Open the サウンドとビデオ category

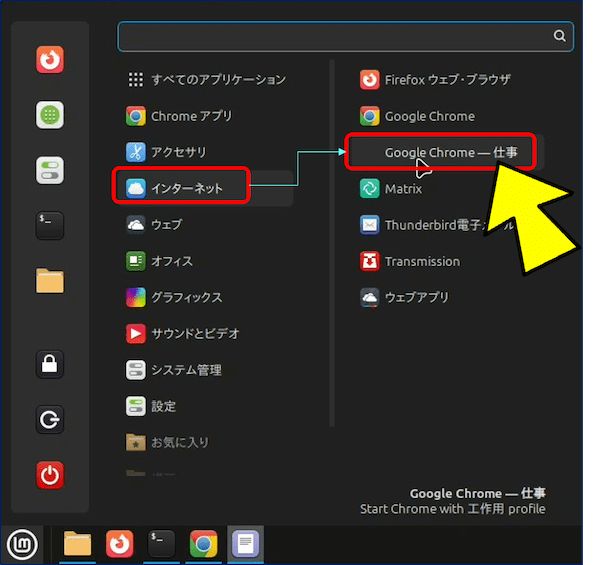point(194,333)
